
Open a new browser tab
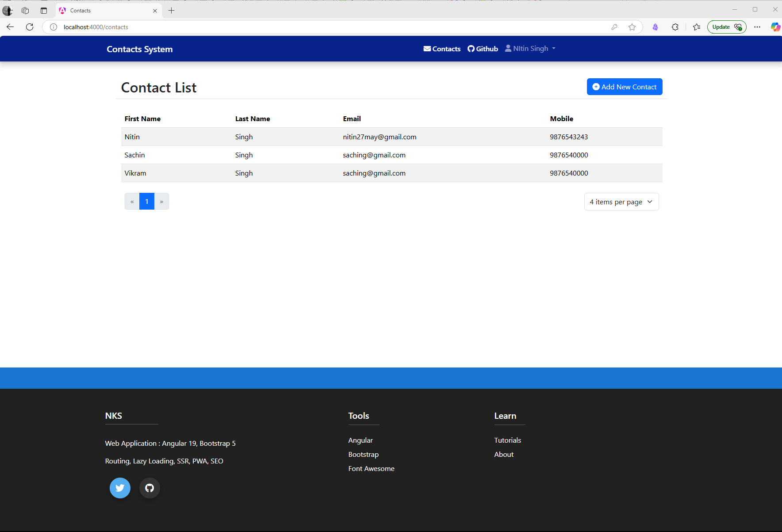tap(172, 11)
